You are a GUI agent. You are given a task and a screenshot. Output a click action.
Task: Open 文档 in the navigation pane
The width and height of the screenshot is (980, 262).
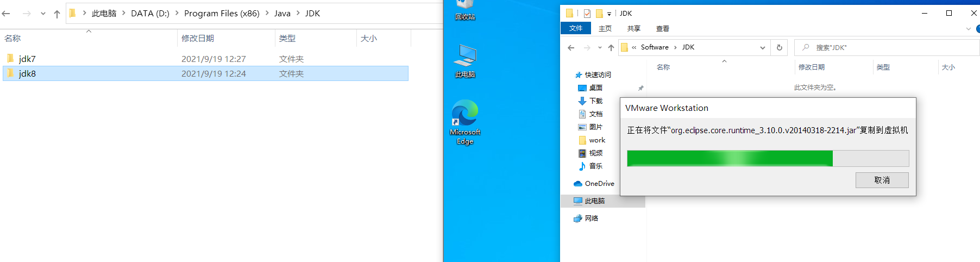pyautogui.click(x=595, y=114)
